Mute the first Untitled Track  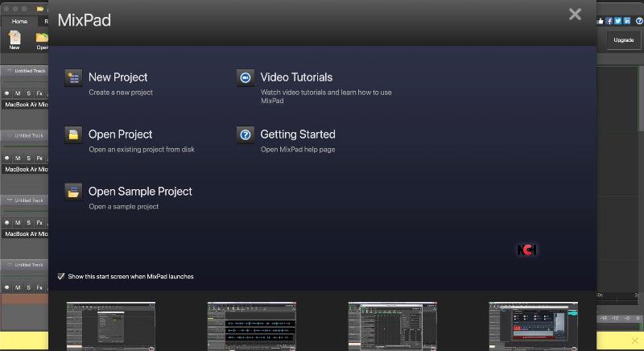tap(17, 93)
